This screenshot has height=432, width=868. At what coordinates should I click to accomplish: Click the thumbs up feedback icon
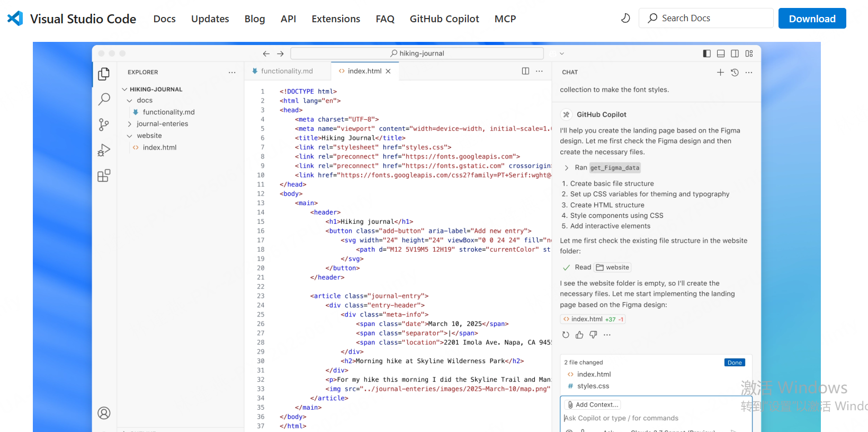pyautogui.click(x=579, y=335)
